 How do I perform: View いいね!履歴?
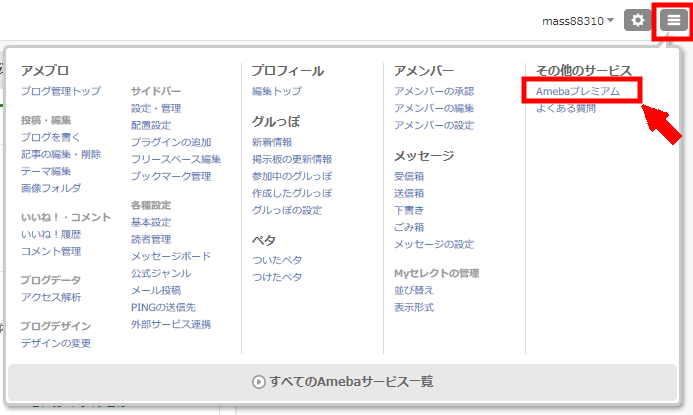[51, 234]
